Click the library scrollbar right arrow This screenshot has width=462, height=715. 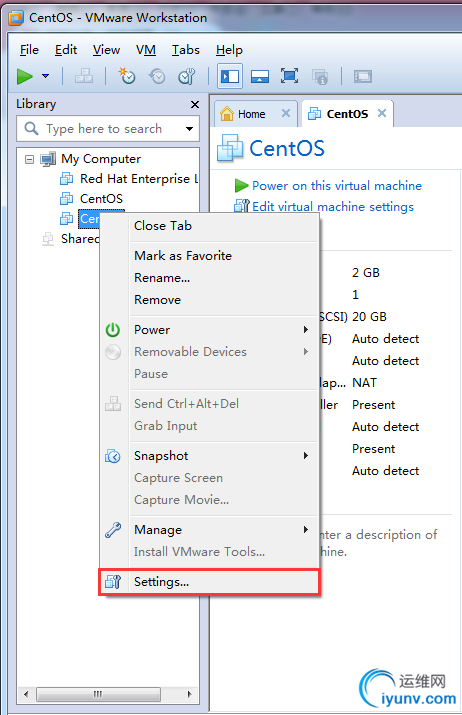(190, 694)
